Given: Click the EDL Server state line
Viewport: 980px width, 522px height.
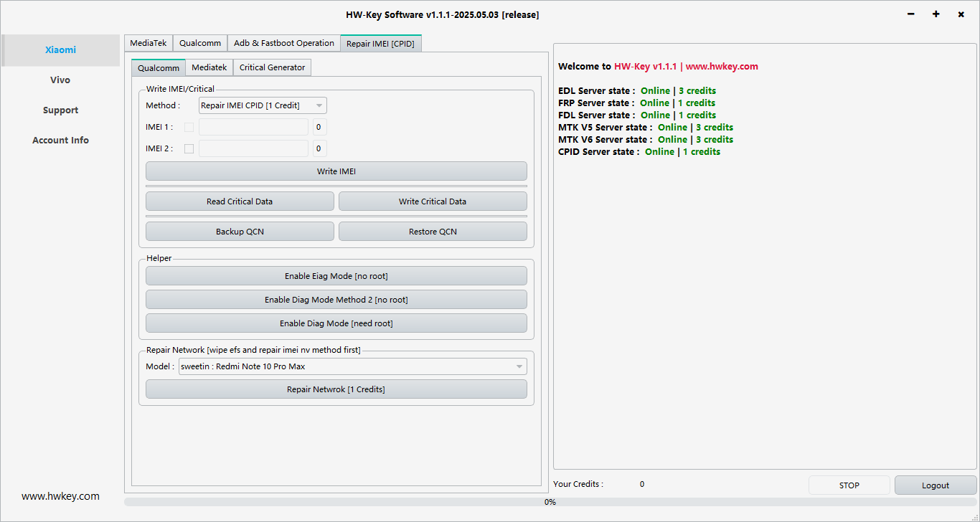Looking at the screenshot, I should (637, 91).
